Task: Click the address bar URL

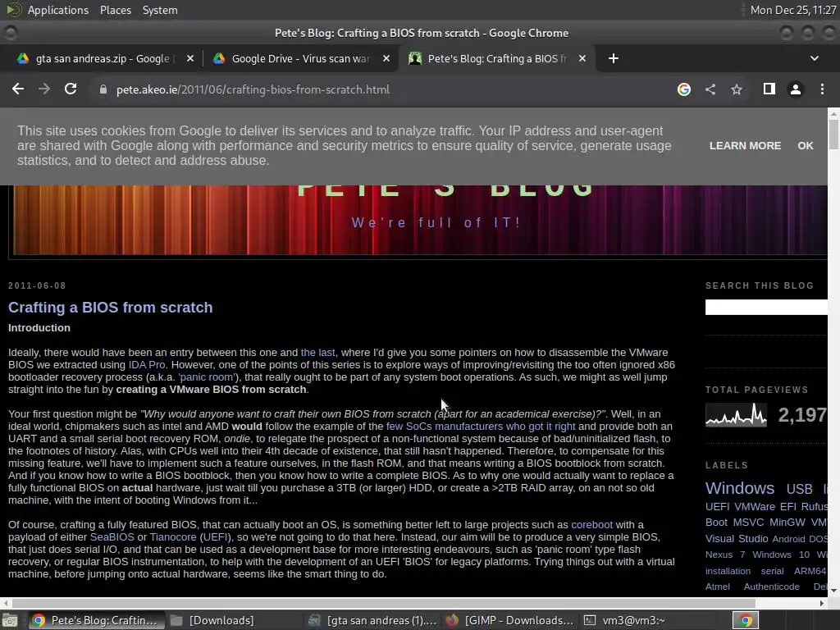Action: 253,89
